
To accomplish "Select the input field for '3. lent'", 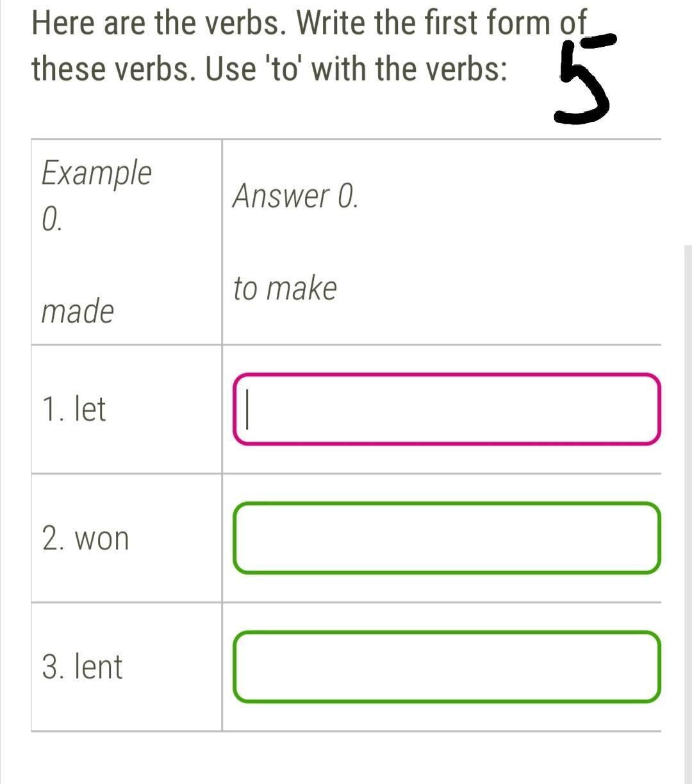I will coord(446,667).
